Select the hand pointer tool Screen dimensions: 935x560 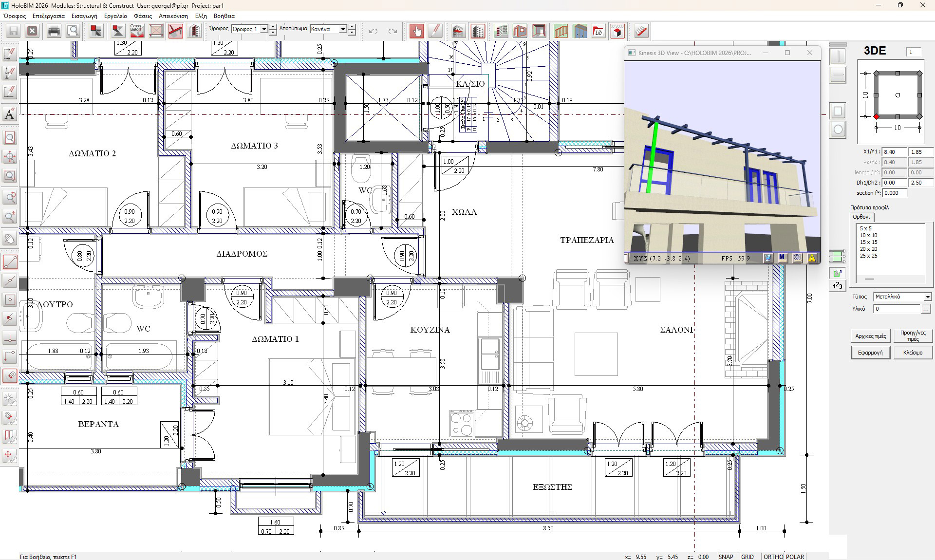(x=416, y=31)
